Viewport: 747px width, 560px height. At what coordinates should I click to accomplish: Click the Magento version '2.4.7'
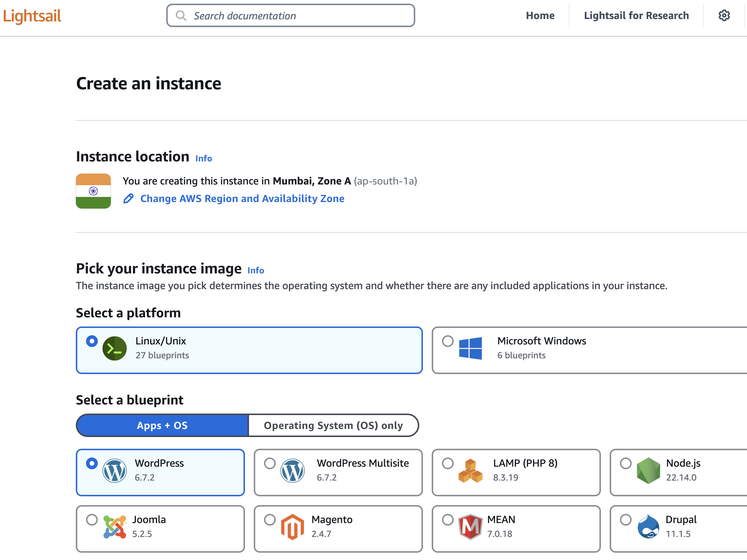coord(321,534)
